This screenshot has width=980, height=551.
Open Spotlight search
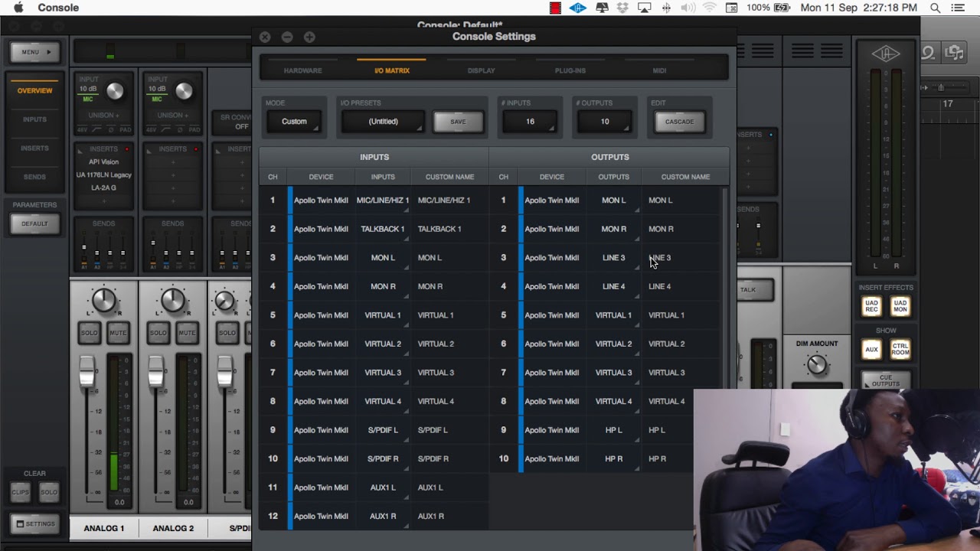click(935, 8)
